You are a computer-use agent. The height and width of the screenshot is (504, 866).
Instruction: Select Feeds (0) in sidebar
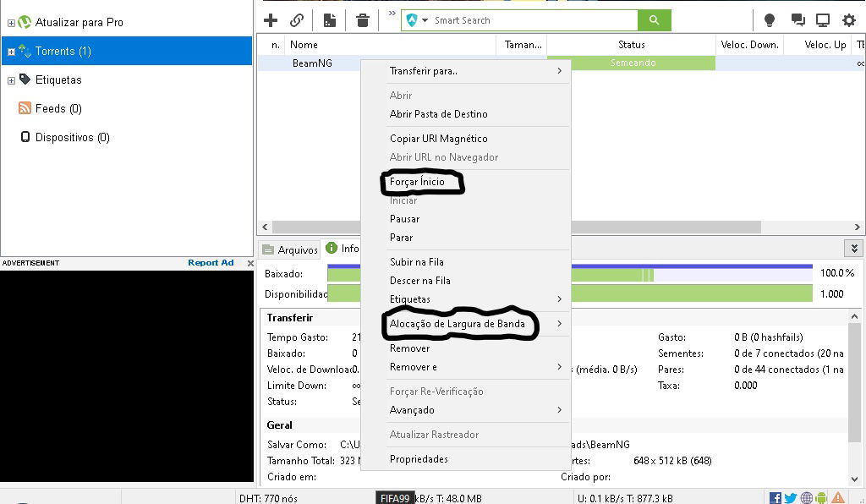pos(58,109)
